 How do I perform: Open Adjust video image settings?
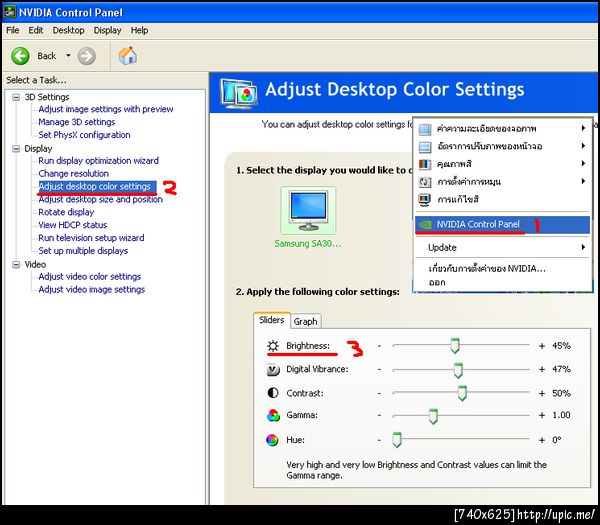pos(91,290)
